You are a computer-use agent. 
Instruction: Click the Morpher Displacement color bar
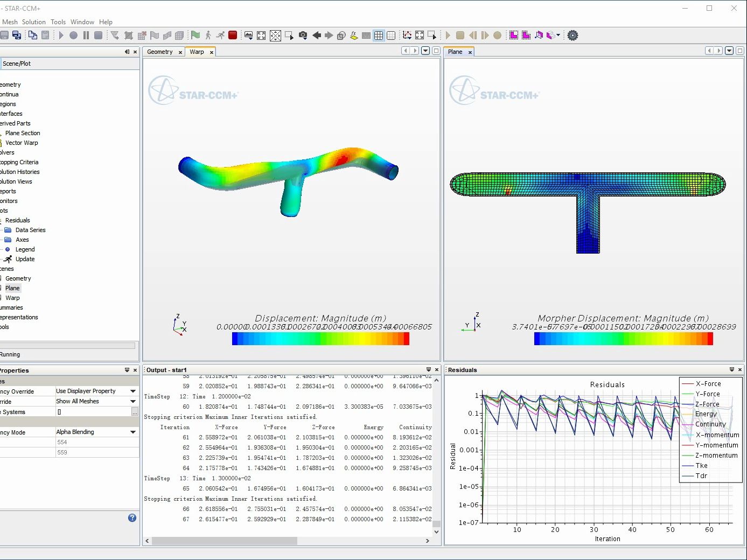click(624, 339)
